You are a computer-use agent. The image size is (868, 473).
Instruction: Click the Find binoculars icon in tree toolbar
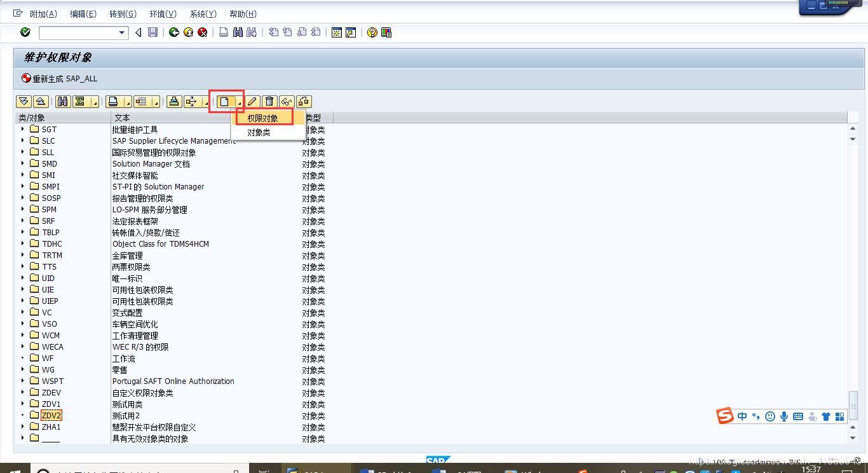pyautogui.click(x=63, y=101)
